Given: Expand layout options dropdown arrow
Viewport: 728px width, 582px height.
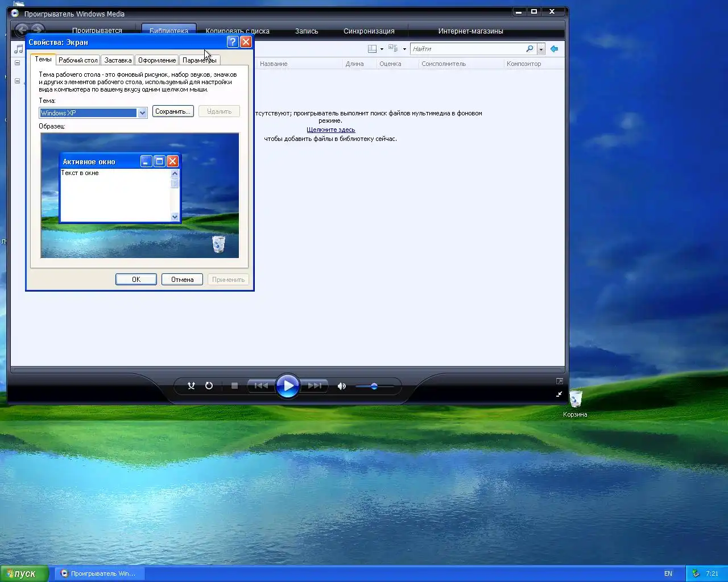Looking at the screenshot, I should tap(382, 49).
